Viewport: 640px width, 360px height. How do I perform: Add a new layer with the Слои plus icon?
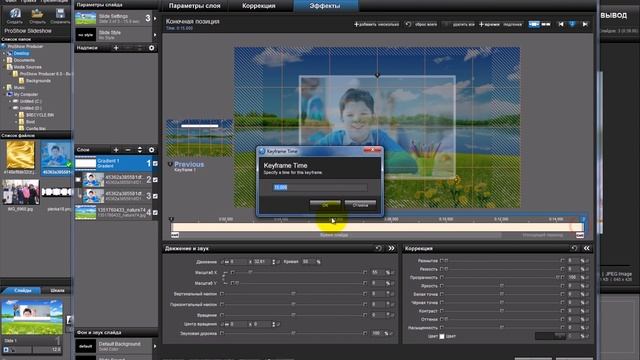[116, 150]
